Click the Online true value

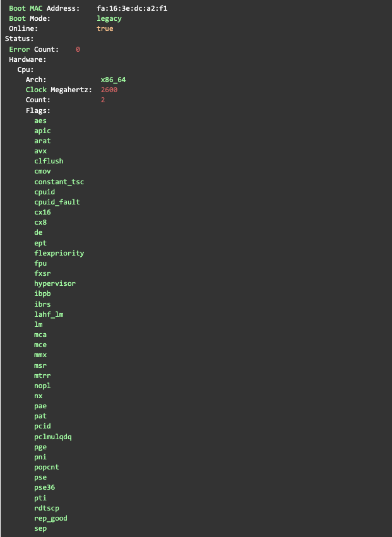tap(105, 28)
